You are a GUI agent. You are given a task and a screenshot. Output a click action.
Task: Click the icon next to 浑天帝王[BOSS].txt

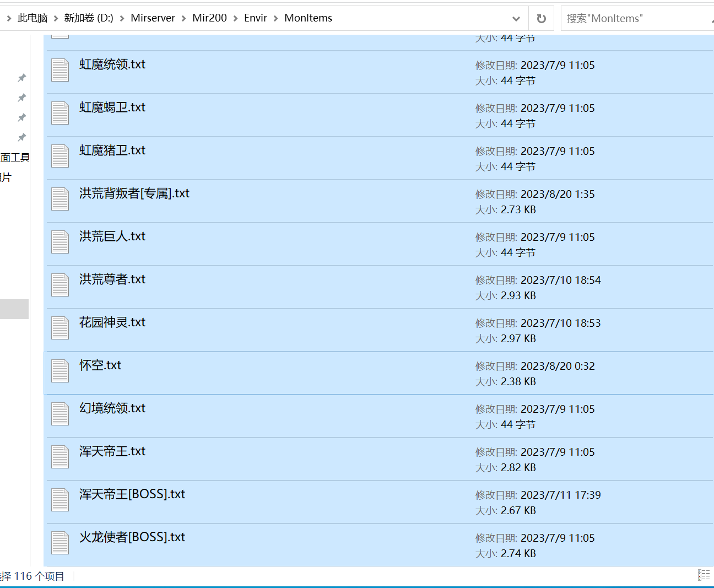60,500
